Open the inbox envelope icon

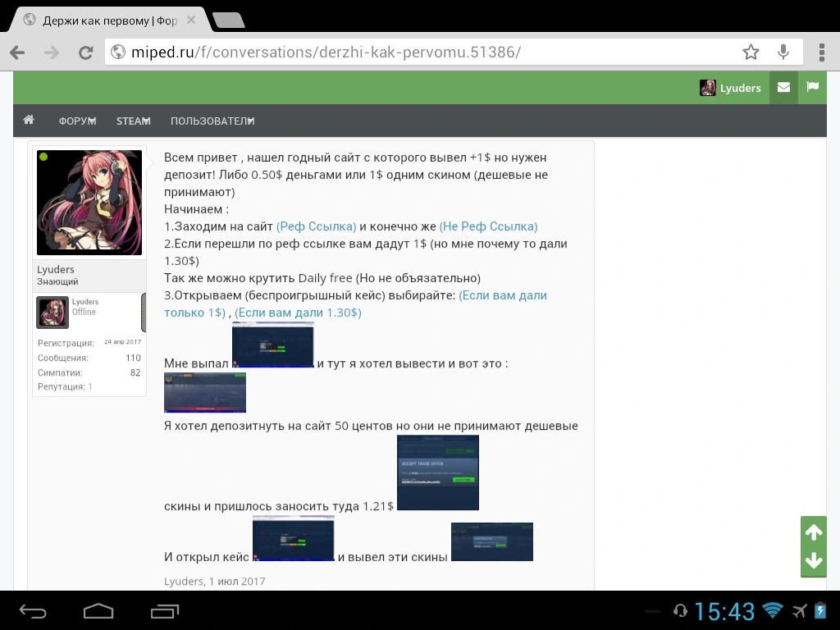click(x=783, y=87)
